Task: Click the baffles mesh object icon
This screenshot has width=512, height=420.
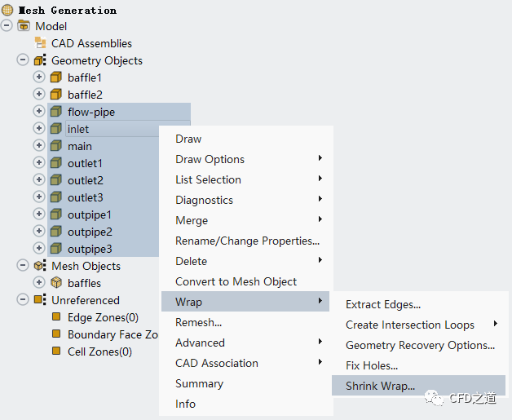Action: (56, 283)
